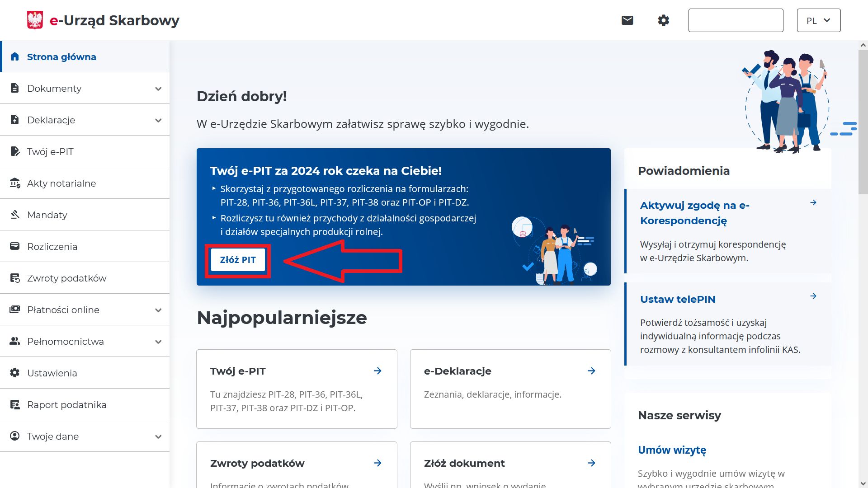Open the PL language dropdown
This screenshot has height=488, width=868.
[x=818, y=20]
